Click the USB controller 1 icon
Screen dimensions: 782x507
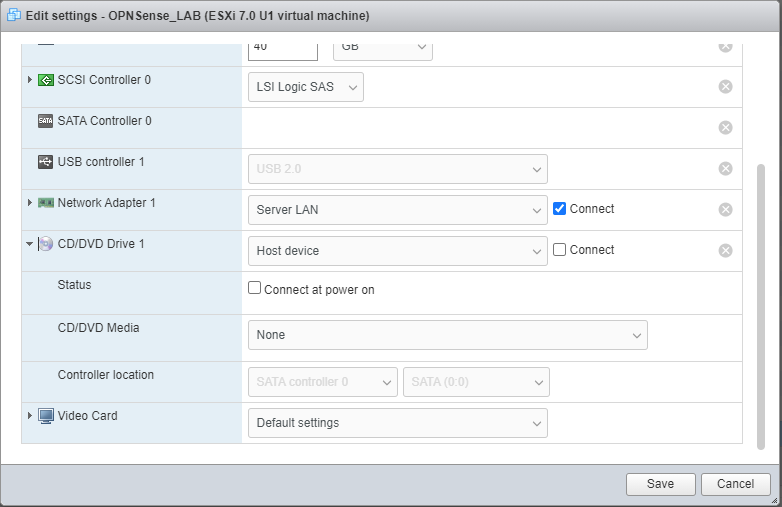pyautogui.click(x=45, y=162)
